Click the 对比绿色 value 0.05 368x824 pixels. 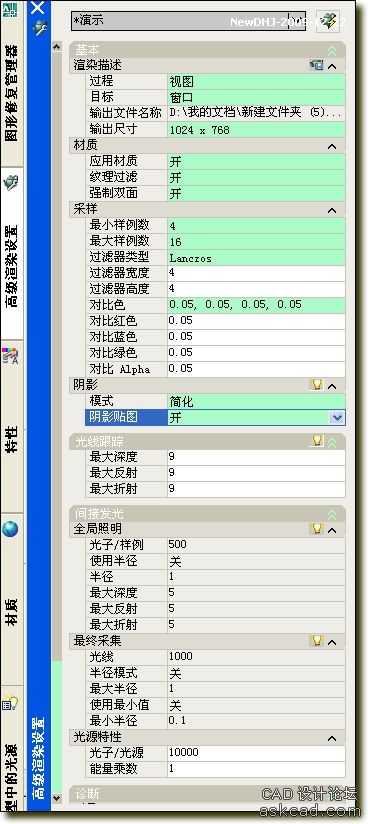pos(256,353)
